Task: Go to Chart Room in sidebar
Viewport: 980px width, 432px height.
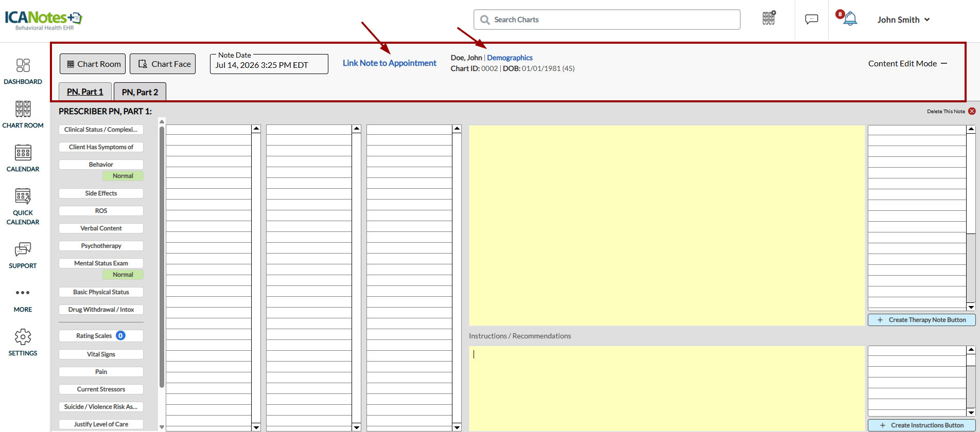Action: click(x=23, y=115)
